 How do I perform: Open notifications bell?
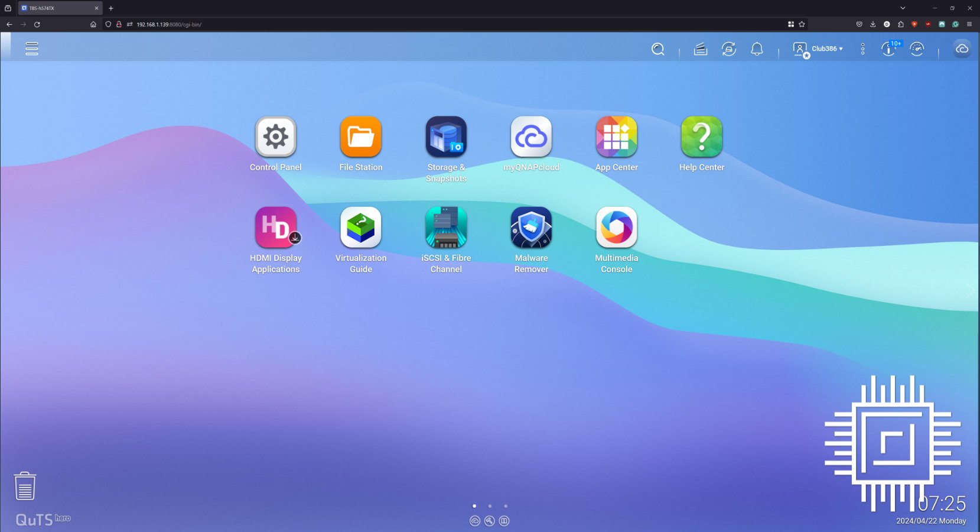point(757,49)
